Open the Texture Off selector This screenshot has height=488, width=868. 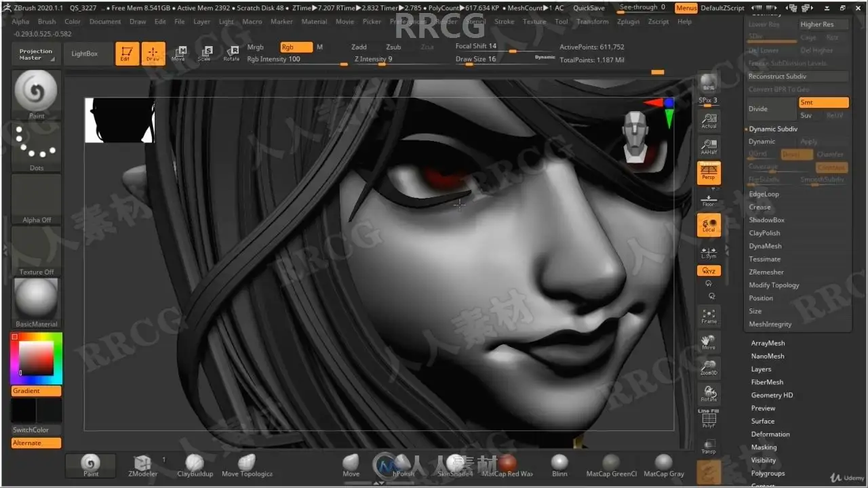37,251
